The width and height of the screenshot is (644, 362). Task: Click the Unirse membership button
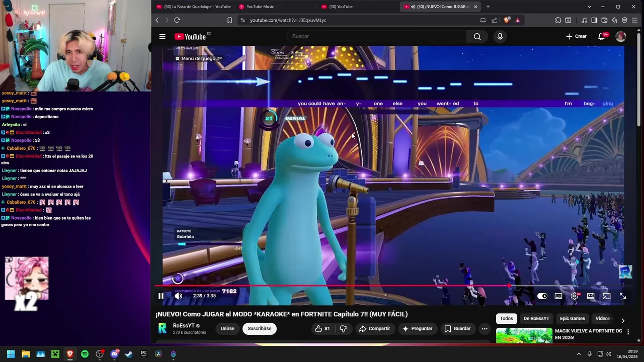click(x=227, y=329)
